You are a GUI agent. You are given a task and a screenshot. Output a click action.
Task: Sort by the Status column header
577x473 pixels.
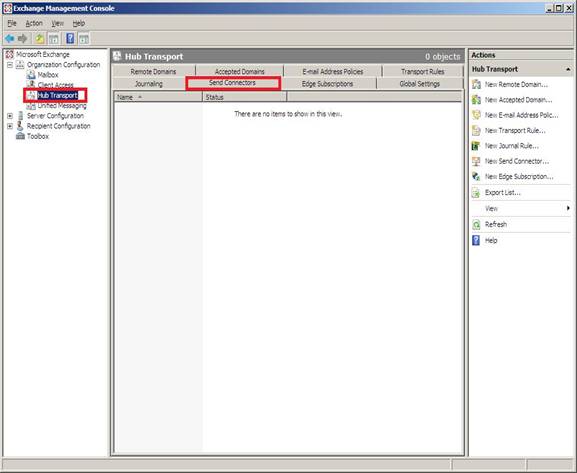click(244, 97)
